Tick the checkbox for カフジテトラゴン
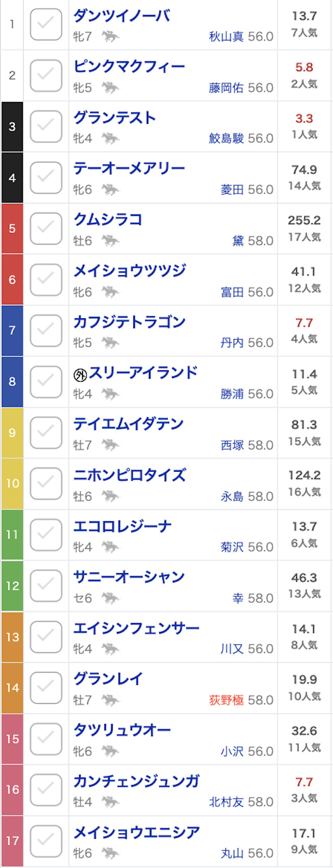 [46, 331]
